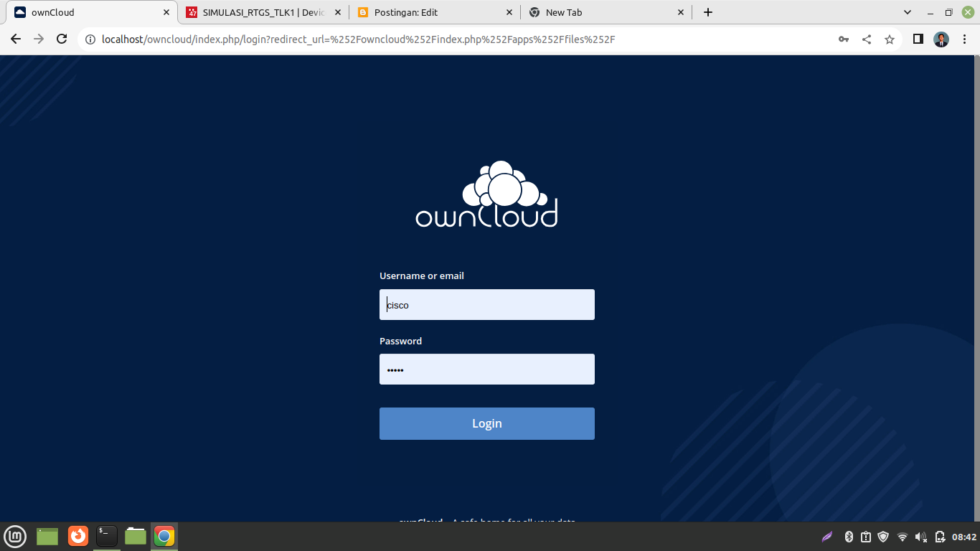The width and height of the screenshot is (980, 551).
Task: Open the Files manager from taskbar
Action: tap(136, 536)
